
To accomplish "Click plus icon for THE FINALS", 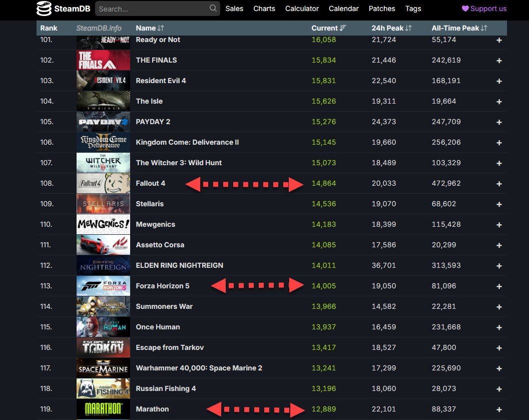I will [499, 61].
